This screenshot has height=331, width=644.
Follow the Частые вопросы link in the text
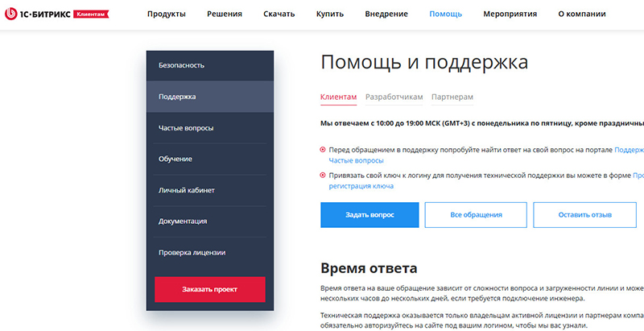tap(356, 160)
